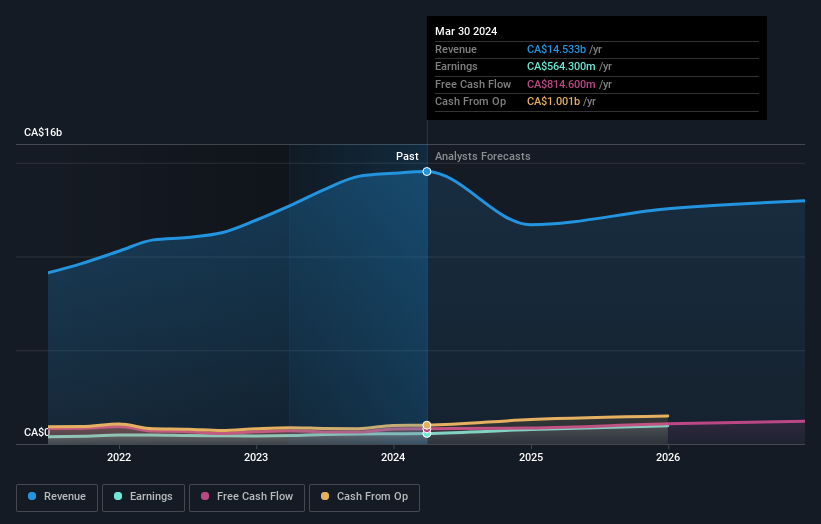Click the Earnings row label in tooltip
The image size is (821, 524).
point(456,66)
